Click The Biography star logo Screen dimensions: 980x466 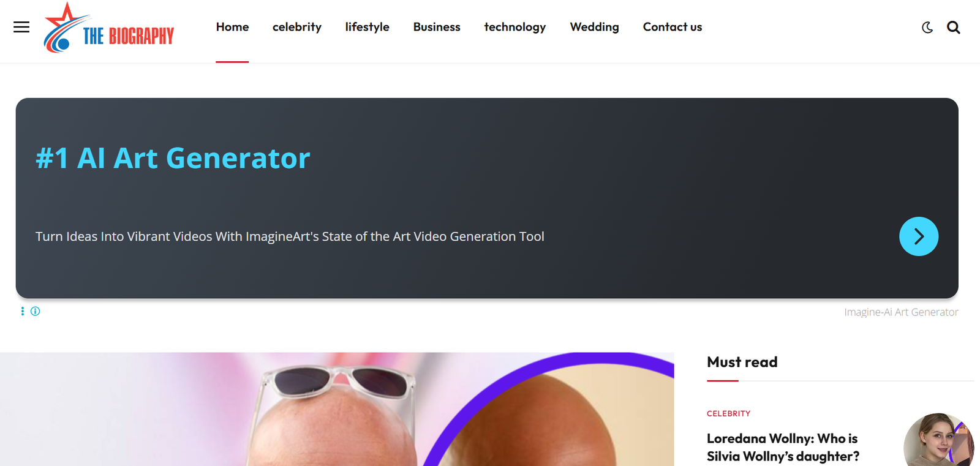click(x=109, y=28)
